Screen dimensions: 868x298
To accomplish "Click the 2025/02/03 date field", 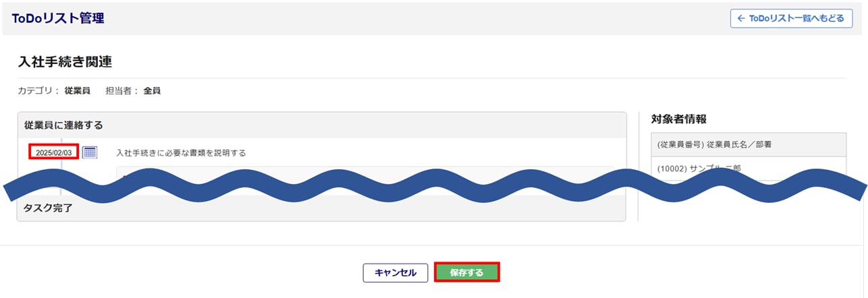I will [53, 152].
